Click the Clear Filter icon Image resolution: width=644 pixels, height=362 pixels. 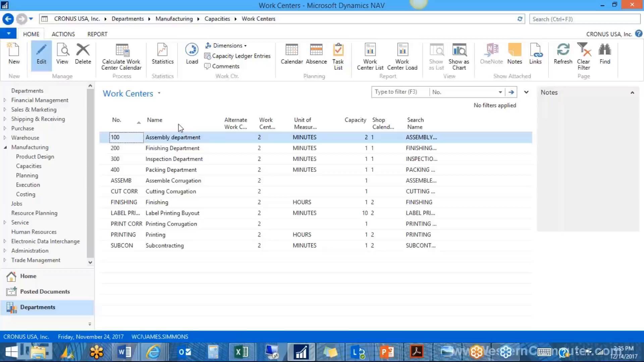[583, 55]
